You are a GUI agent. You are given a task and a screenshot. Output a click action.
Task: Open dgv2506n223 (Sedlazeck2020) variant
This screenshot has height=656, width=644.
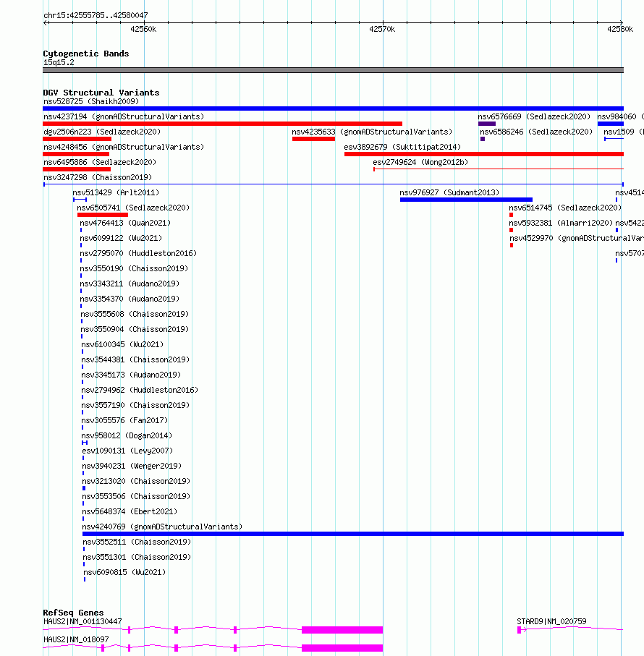[x=102, y=132]
